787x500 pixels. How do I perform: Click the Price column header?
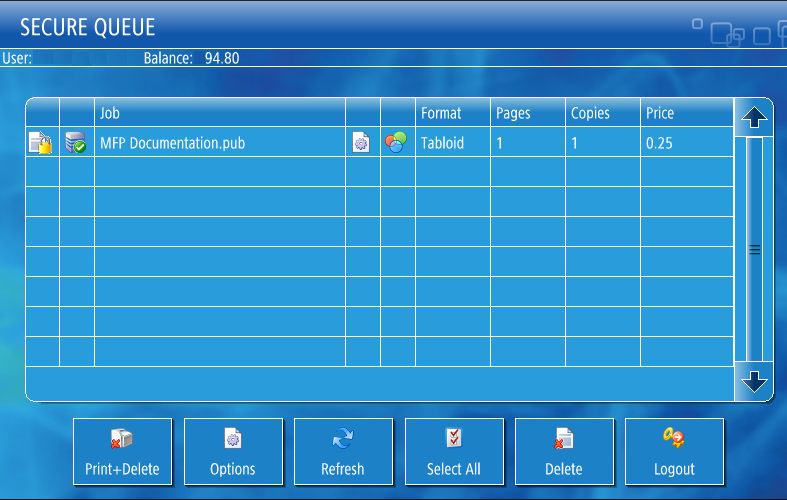pos(687,112)
